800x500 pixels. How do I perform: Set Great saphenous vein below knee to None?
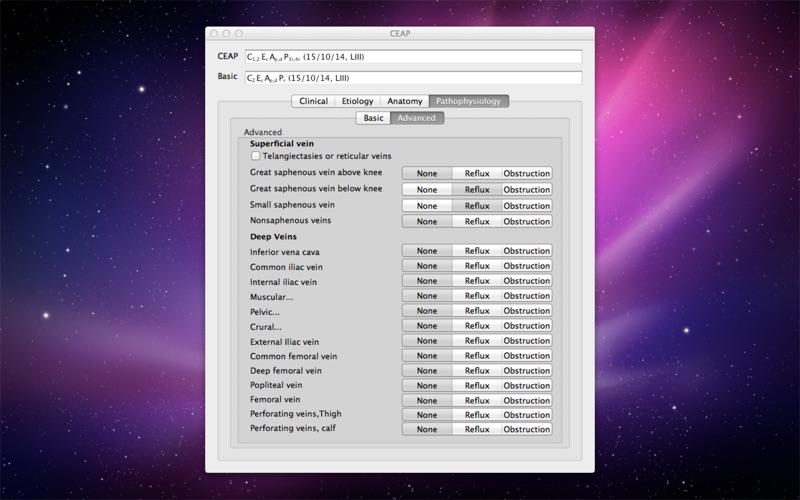(x=427, y=190)
